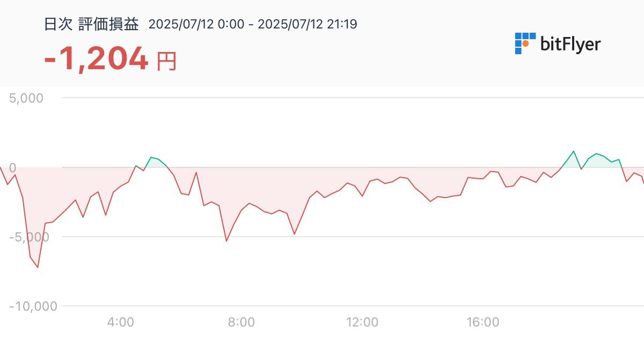Click the red trough before 12:00

[294, 234]
